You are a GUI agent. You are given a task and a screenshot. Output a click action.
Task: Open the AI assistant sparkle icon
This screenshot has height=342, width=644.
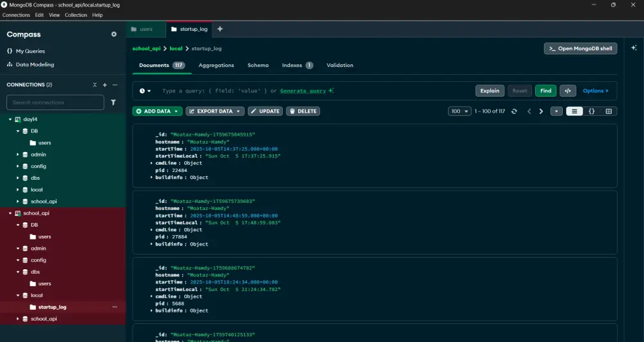pos(634,48)
